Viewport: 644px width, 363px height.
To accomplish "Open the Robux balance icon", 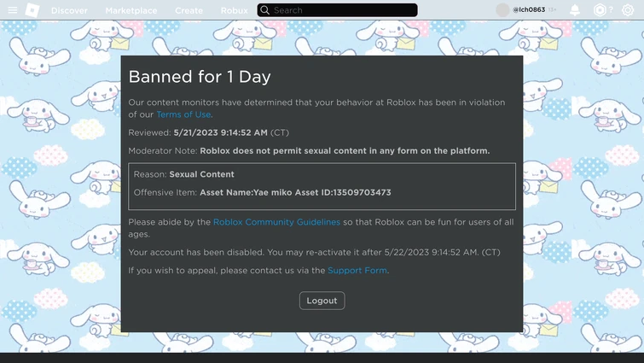I will point(600,10).
